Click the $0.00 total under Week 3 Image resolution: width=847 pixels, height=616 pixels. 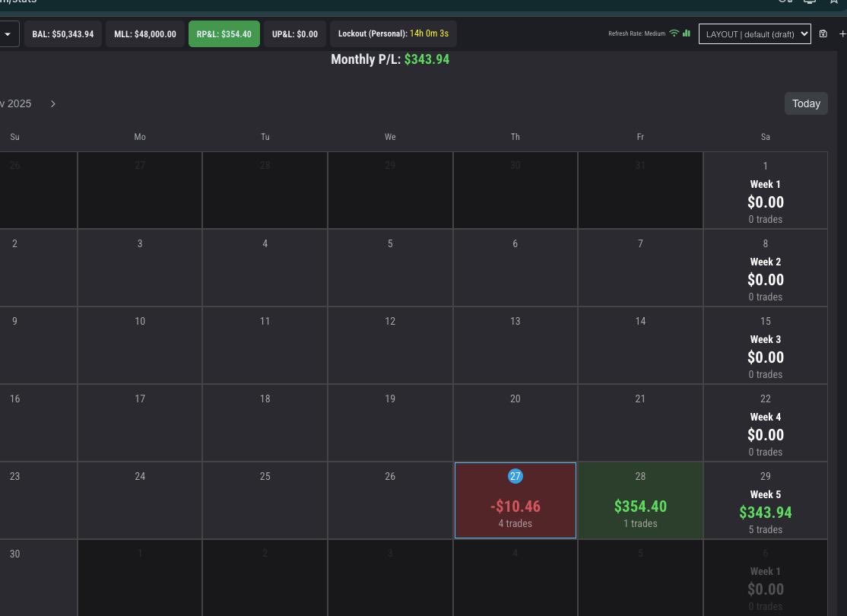pos(766,357)
